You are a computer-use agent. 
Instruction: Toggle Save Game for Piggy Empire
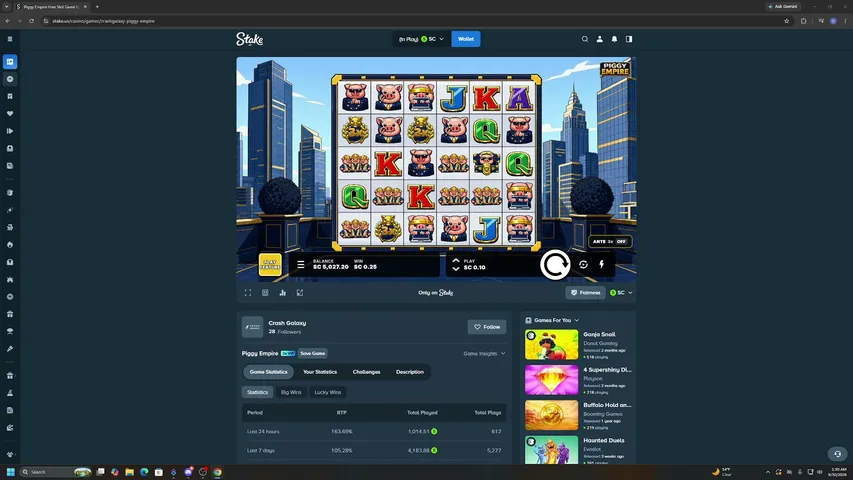point(313,353)
